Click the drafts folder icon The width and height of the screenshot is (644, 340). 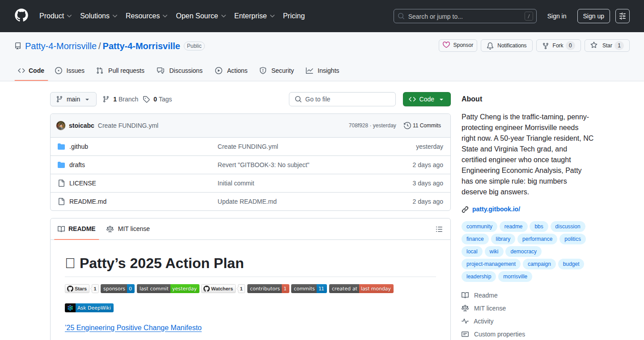click(61, 165)
